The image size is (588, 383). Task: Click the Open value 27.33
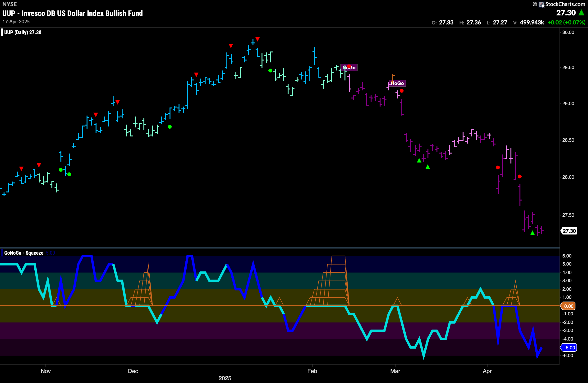point(446,23)
